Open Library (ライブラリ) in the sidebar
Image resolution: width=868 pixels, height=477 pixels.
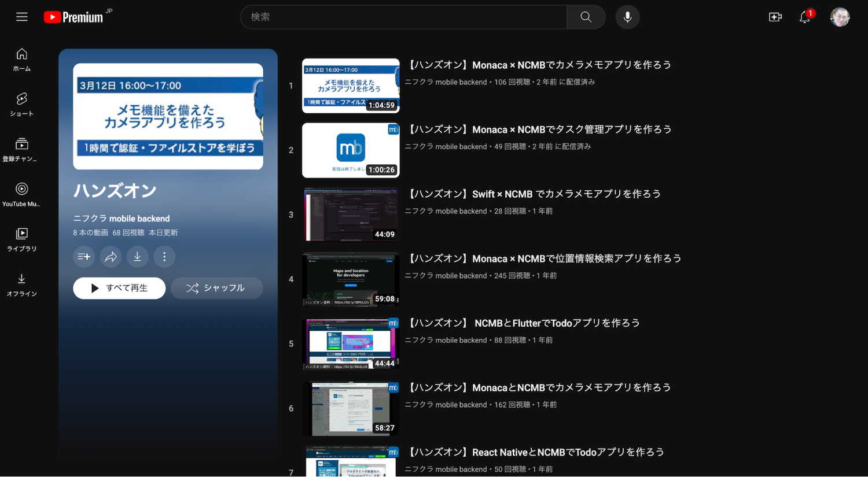point(22,240)
